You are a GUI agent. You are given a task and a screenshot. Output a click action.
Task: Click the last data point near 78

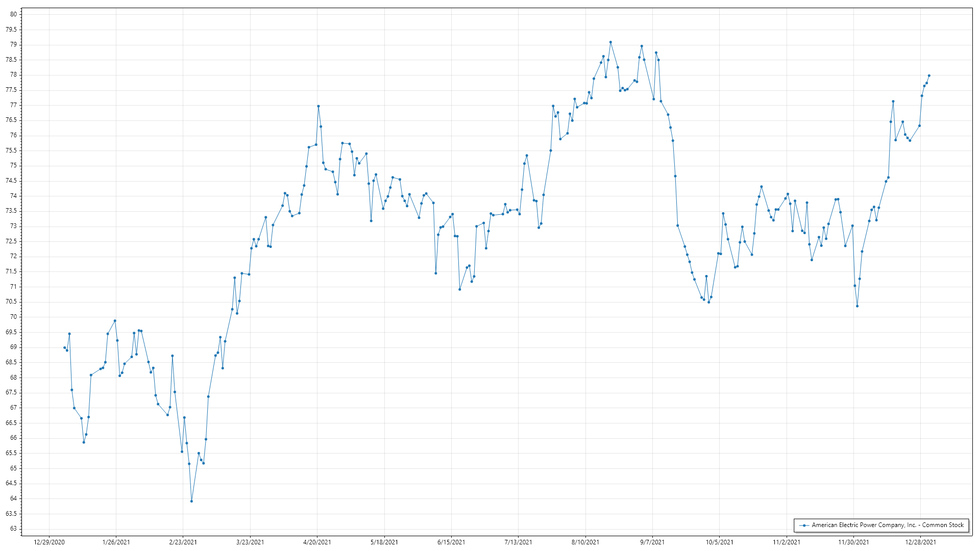tap(929, 76)
